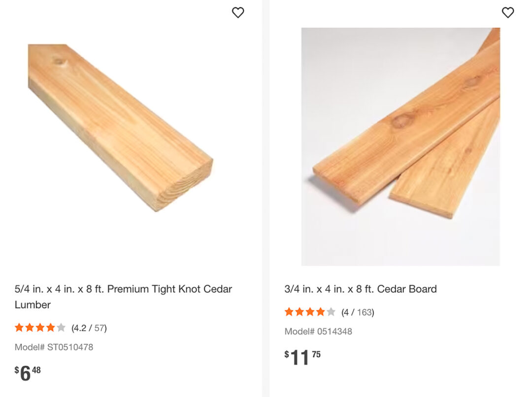Click fourth orange star on Cedar Board rating
Viewport: 532px width, 397px height.
(x=320, y=312)
